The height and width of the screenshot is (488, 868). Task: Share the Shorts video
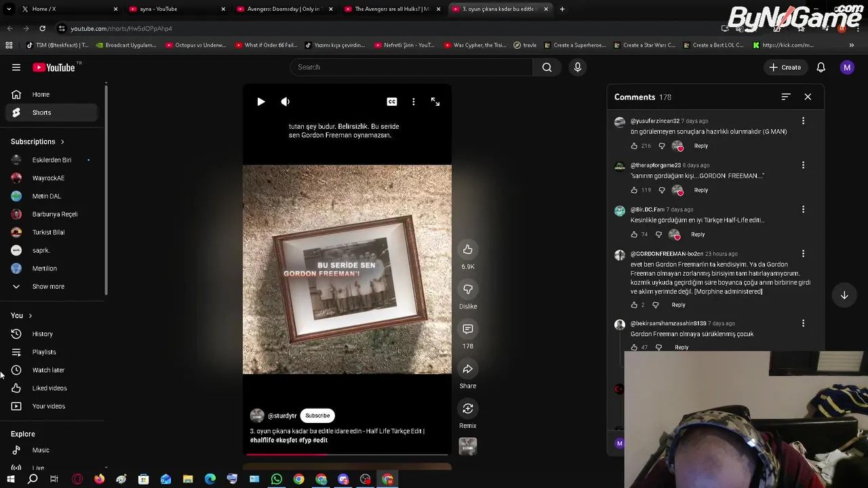(468, 369)
